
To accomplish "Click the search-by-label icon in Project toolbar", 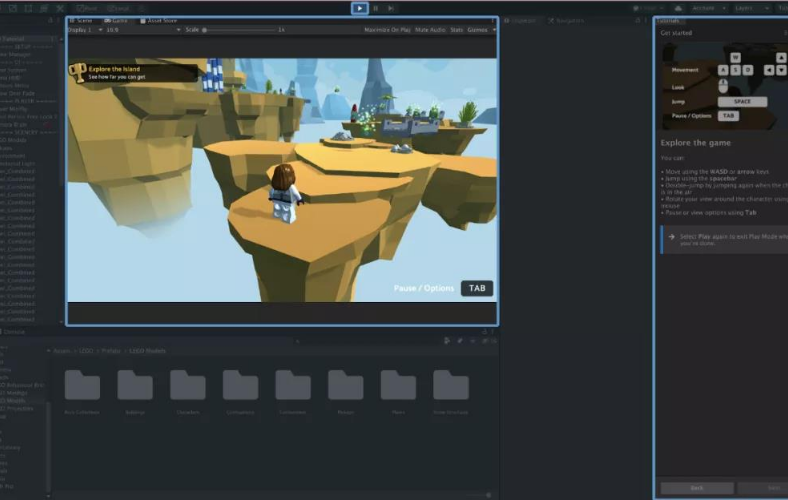I will pyautogui.click(x=459, y=341).
